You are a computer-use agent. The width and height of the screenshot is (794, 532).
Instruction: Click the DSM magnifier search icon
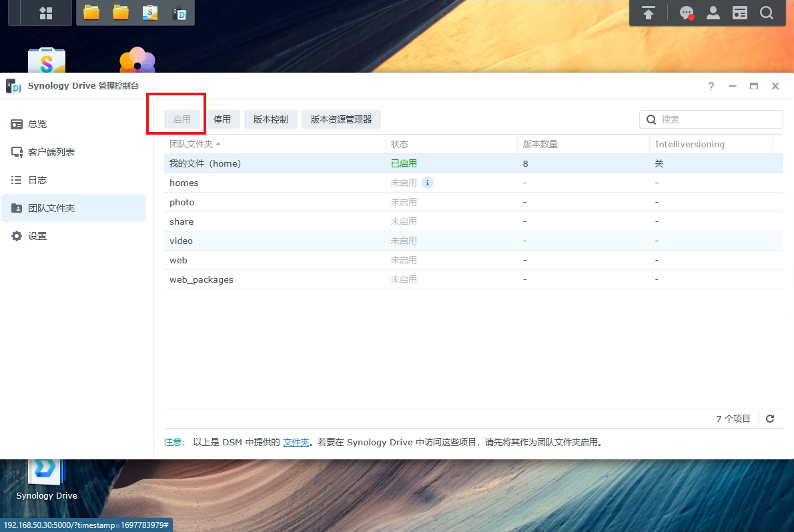click(x=767, y=13)
